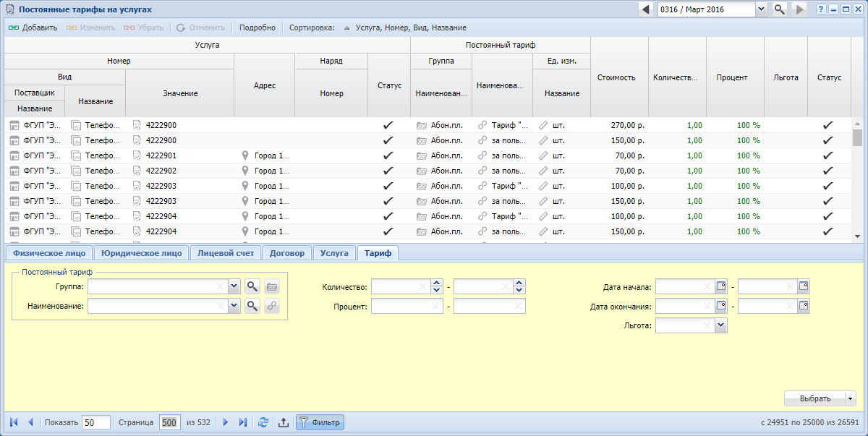Viewport: 868px width, 436px height.
Task: Select cell 270,00 р.
Action: coord(619,125)
